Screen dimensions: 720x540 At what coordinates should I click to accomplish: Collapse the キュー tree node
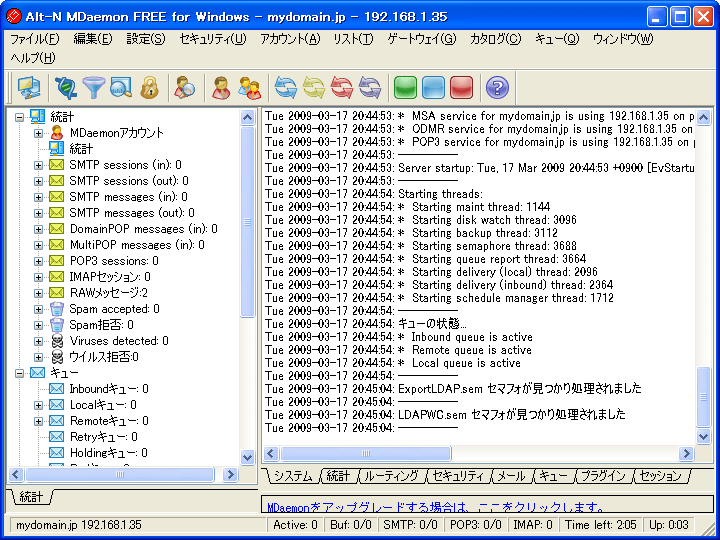[x=19, y=373]
